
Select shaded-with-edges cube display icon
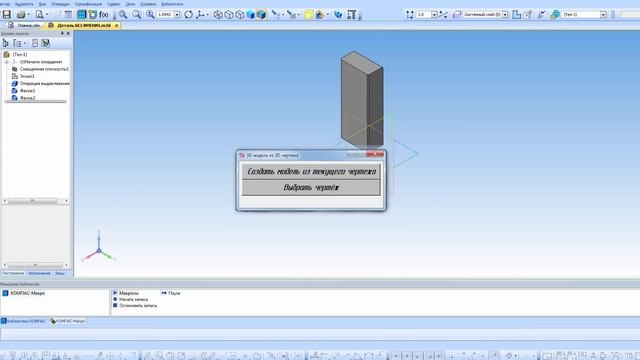[261, 15]
